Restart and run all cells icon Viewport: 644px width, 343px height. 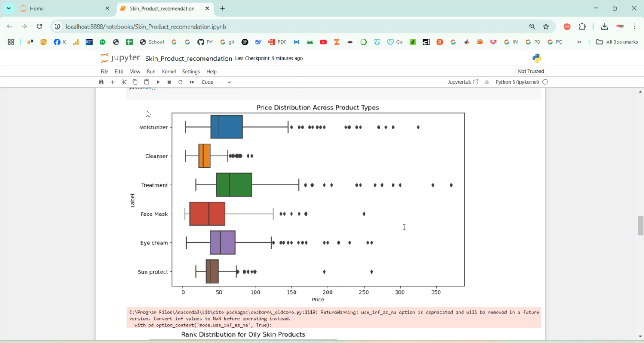tap(191, 82)
